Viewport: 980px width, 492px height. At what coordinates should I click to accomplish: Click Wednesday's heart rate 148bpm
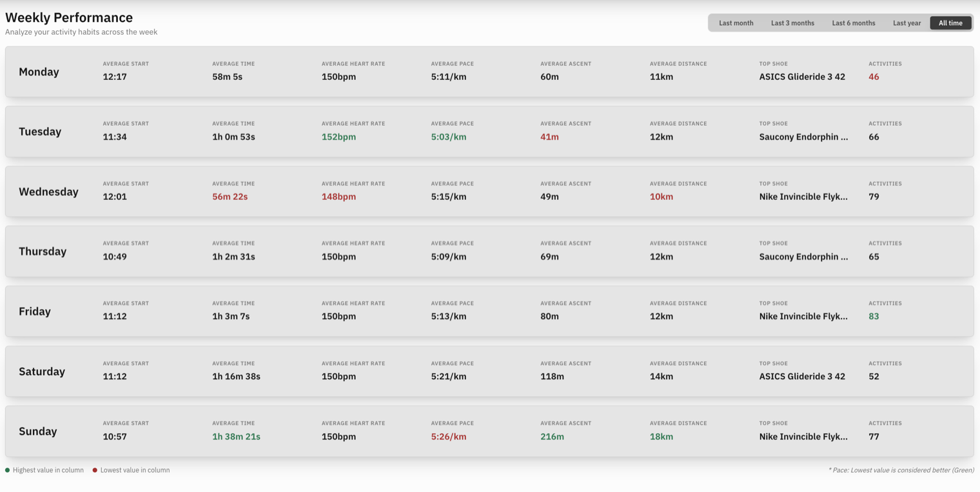click(338, 197)
